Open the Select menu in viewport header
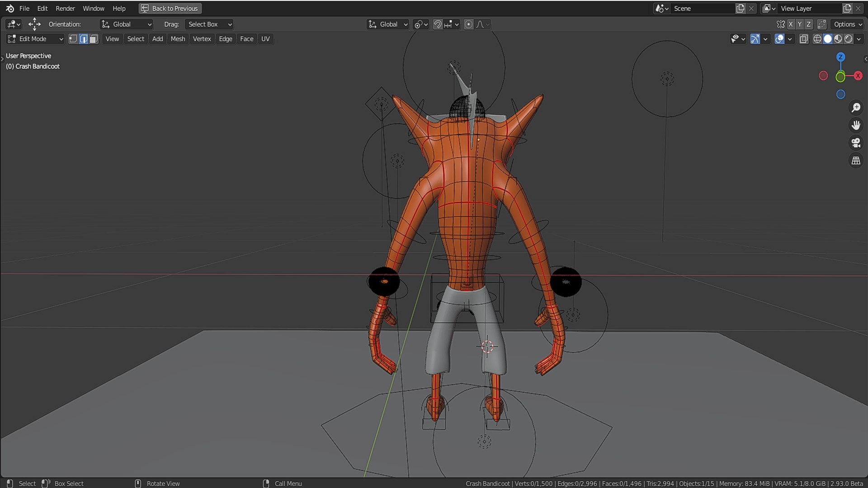 136,39
